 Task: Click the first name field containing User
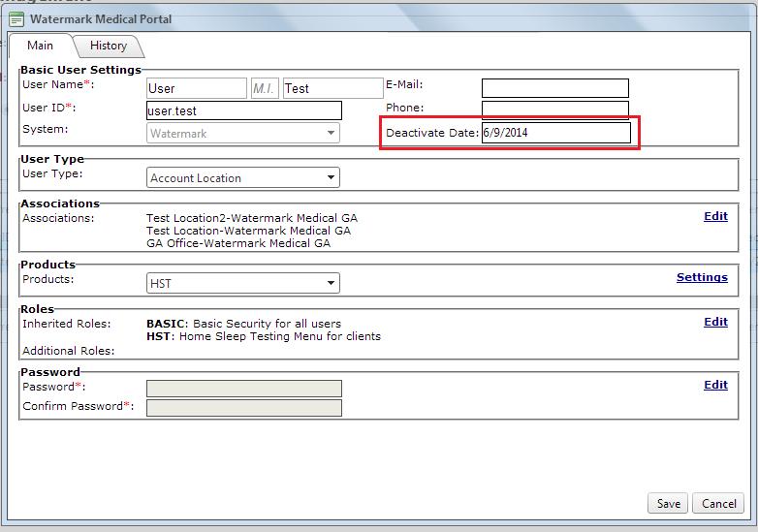(x=197, y=88)
